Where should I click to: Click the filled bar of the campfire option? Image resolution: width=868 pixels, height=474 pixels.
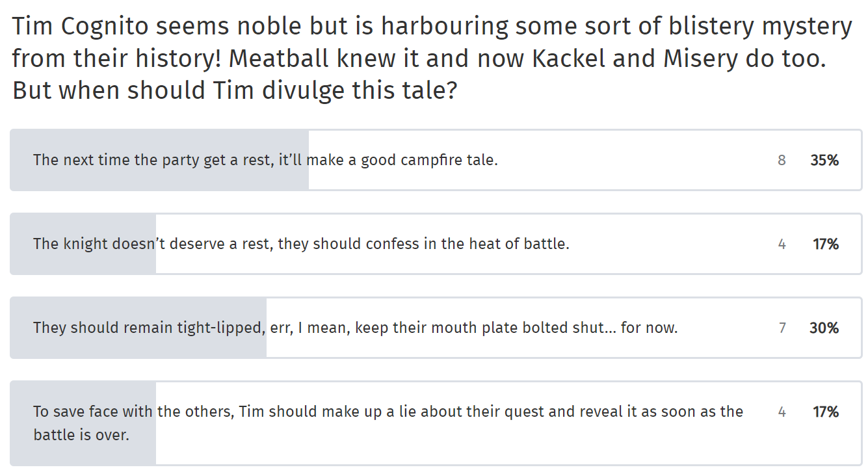pos(159,160)
